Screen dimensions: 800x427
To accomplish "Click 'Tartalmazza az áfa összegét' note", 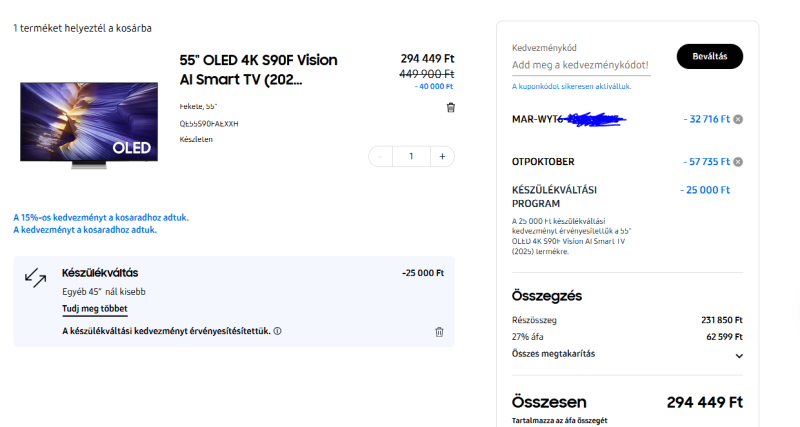I will click(x=560, y=421).
